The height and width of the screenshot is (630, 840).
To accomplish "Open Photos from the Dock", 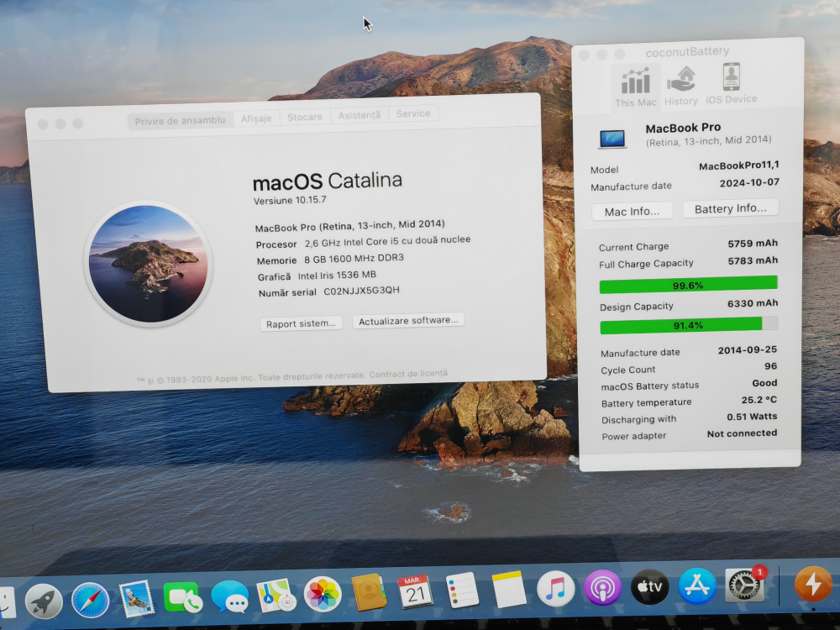I will pyautogui.click(x=323, y=594).
